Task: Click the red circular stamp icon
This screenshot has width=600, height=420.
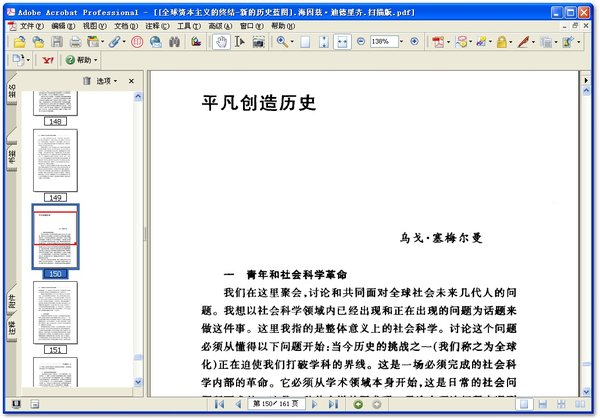Action: (137, 42)
